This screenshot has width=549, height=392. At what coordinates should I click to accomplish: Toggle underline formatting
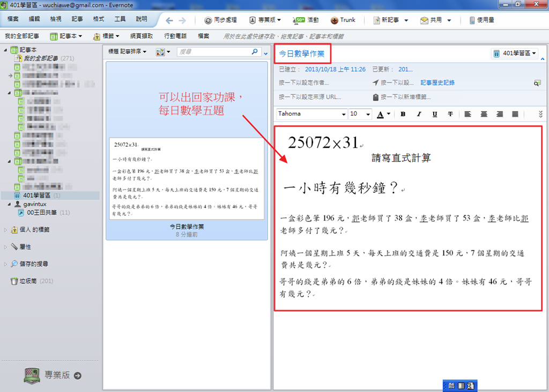click(x=434, y=114)
